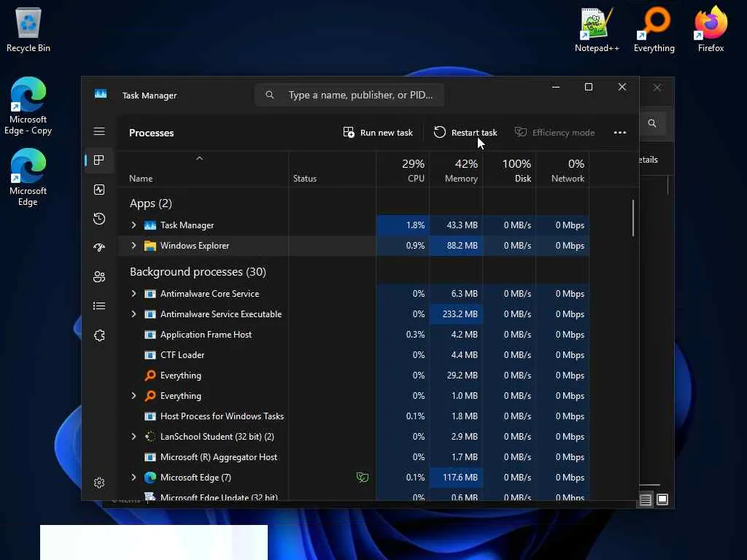Open the App history sidebar icon

click(99, 219)
